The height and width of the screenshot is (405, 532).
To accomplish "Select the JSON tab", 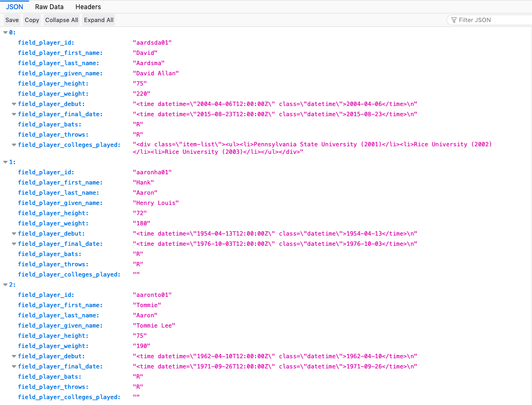I will click(13, 6).
